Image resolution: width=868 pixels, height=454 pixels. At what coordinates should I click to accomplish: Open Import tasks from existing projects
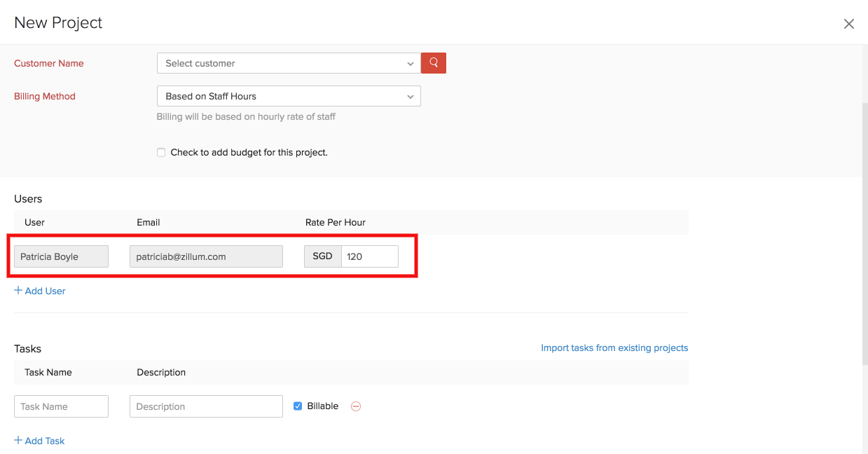(614, 348)
